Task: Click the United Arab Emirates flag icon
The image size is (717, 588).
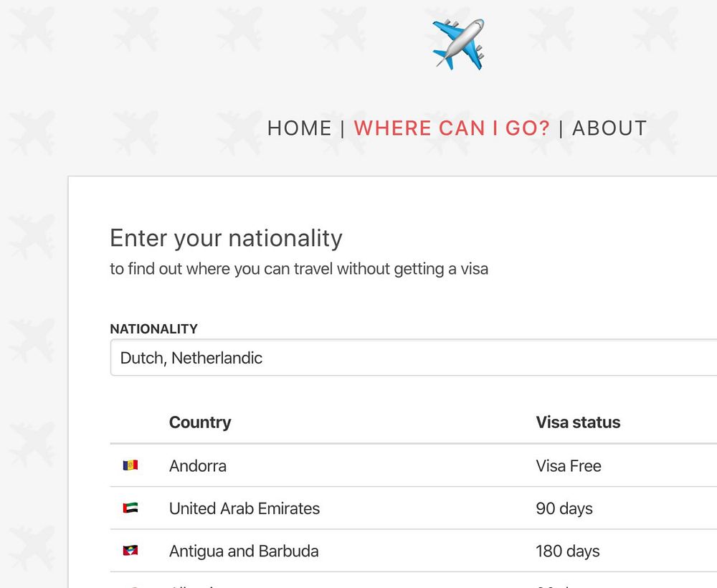Action: point(130,508)
